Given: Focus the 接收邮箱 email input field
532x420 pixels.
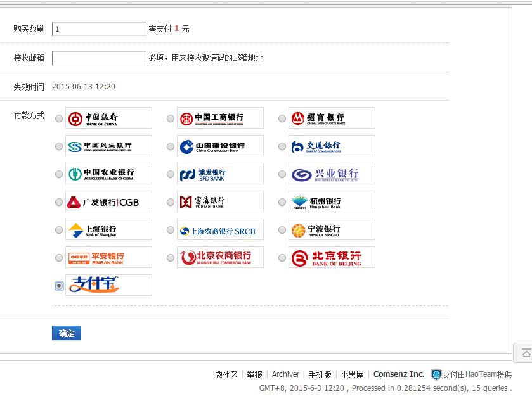Looking at the screenshot, I should click(99, 58).
